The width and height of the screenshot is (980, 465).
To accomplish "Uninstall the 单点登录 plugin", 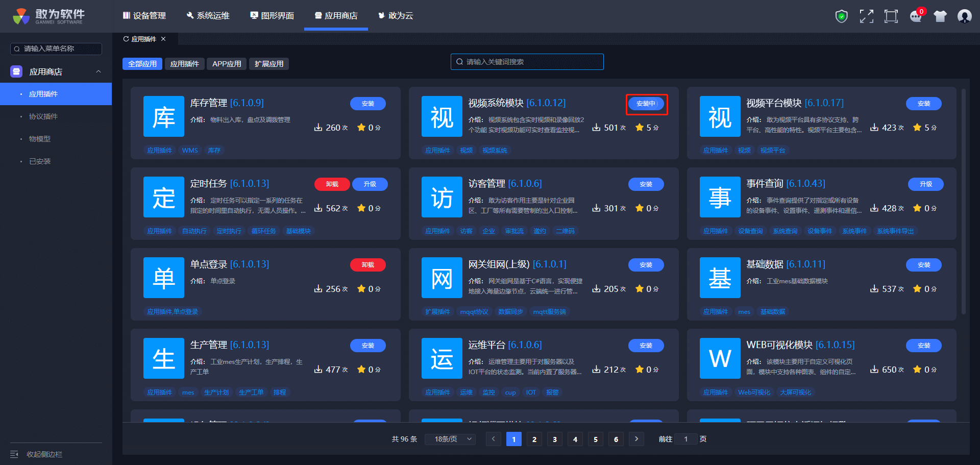I will click(x=368, y=265).
